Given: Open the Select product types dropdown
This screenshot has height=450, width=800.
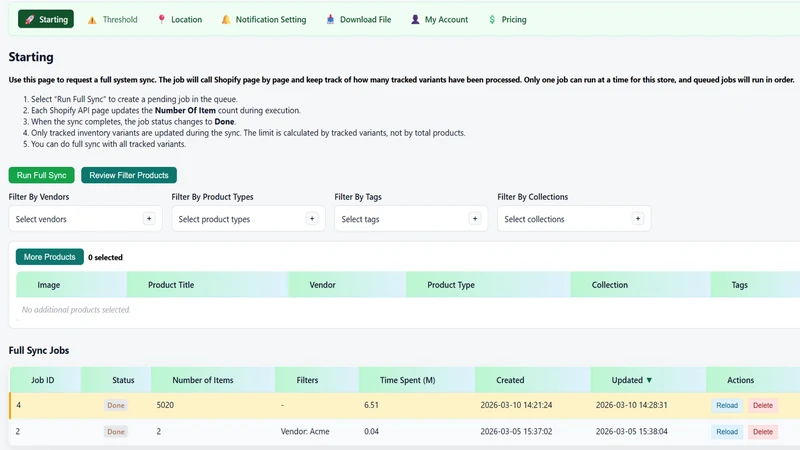Looking at the screenshot, I should [248, 219].
